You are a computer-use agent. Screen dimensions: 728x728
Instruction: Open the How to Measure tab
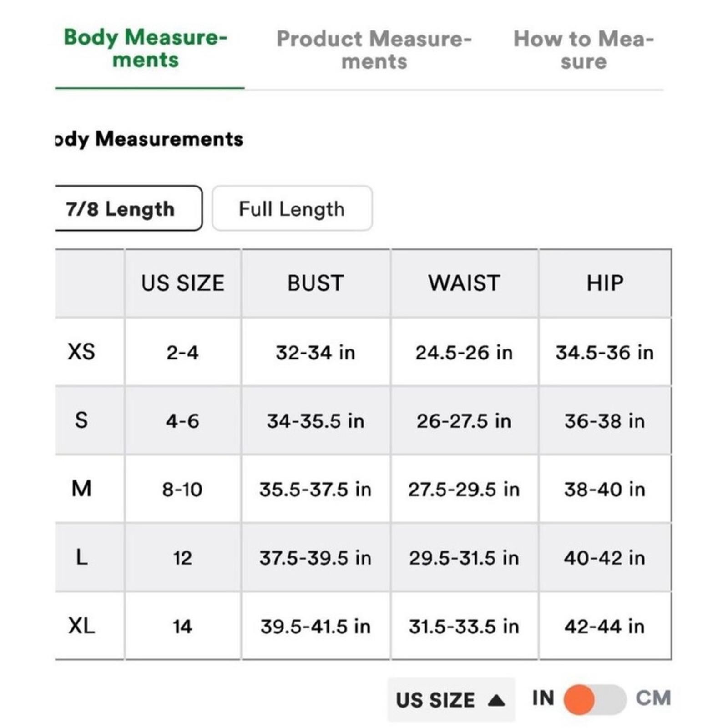click(583, 50)
